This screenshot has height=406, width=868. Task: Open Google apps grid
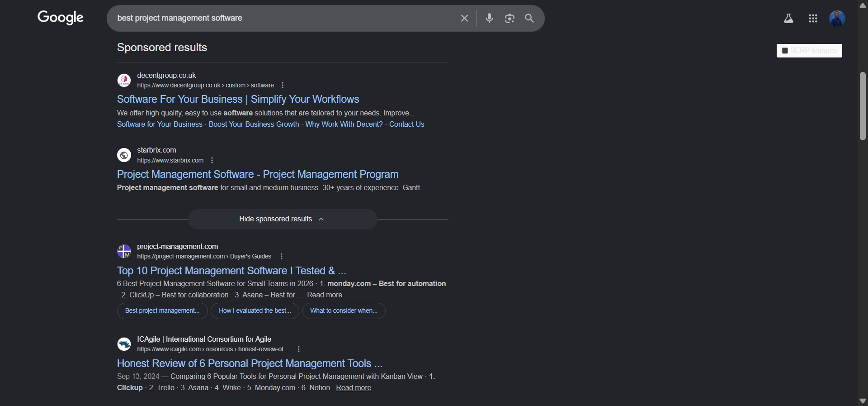point(813,19)
